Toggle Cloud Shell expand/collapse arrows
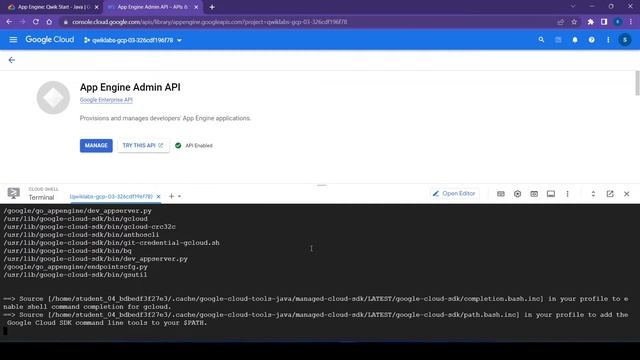Image resolution: width=640 pixels, height=360 pixels. pyautogui.click(x=593, y=194)
